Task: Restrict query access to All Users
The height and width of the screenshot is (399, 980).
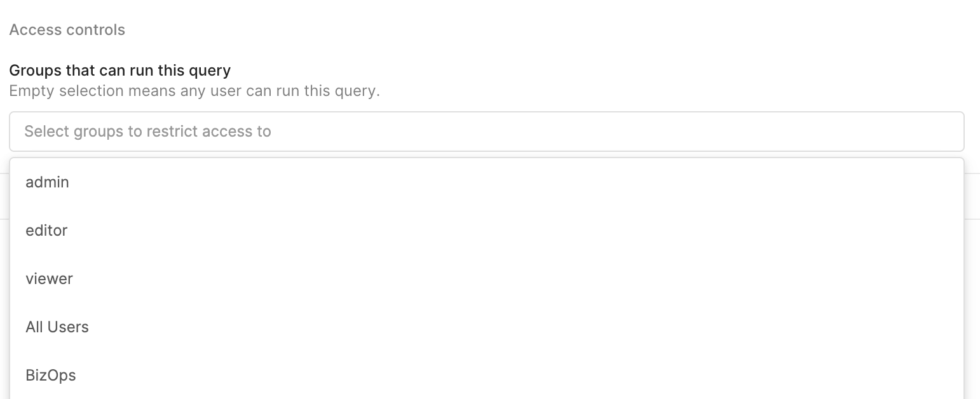Action: [x=57, y=327]
